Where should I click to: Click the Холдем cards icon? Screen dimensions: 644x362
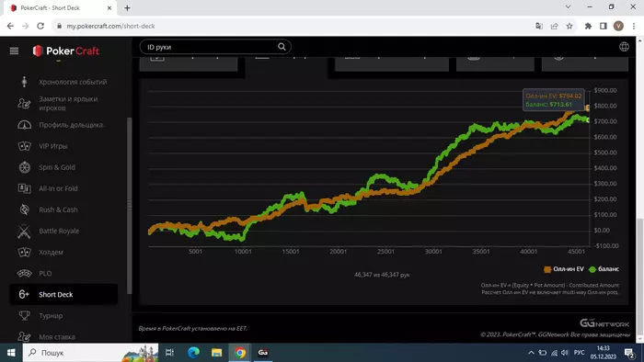[x=24, y=252]
